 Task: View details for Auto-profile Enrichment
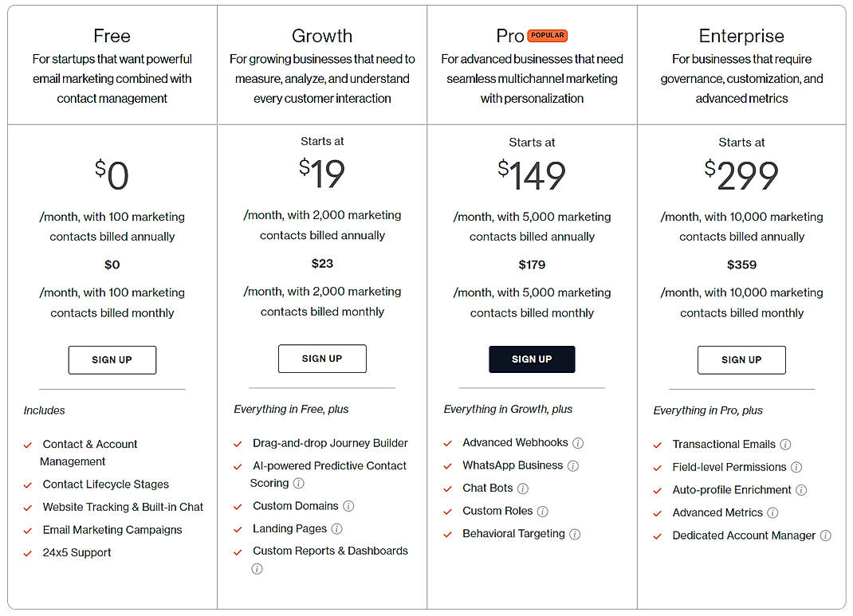[x=800, y=490]
